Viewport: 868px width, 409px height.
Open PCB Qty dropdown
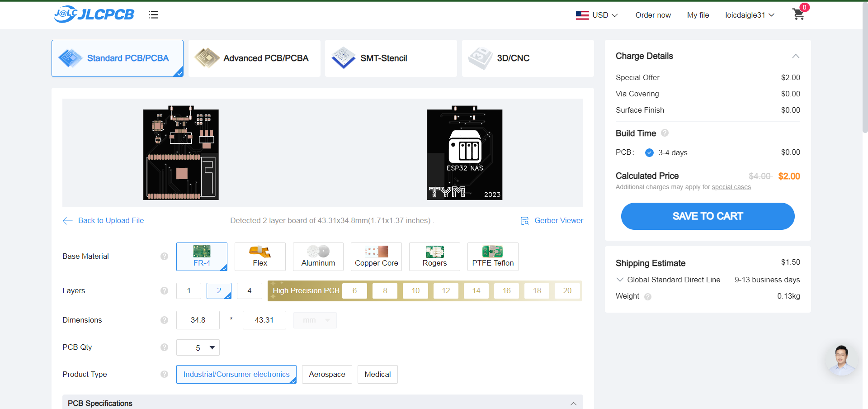pyautogui.click(x=198, y=347)
